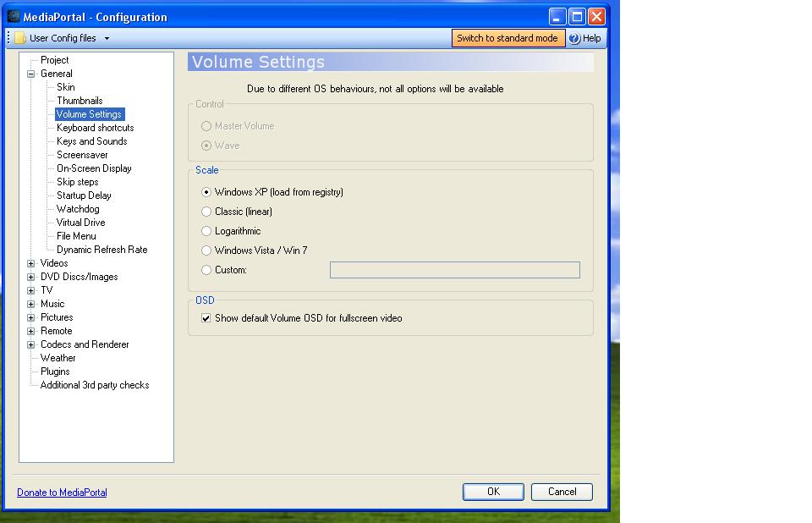The height and width of the screenshot is (523, 812).
Task: Click the Cancel button
Action: 562,492
